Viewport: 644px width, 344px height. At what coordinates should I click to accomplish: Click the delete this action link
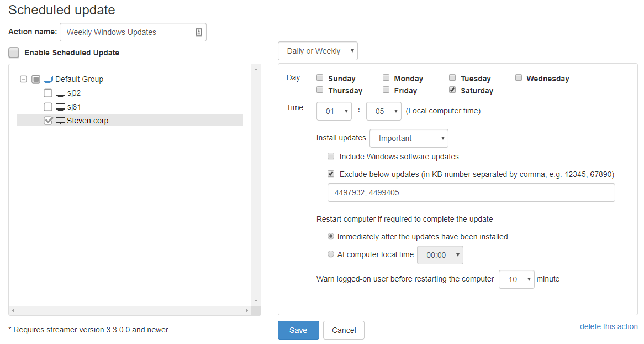click(x=609, y=326)
